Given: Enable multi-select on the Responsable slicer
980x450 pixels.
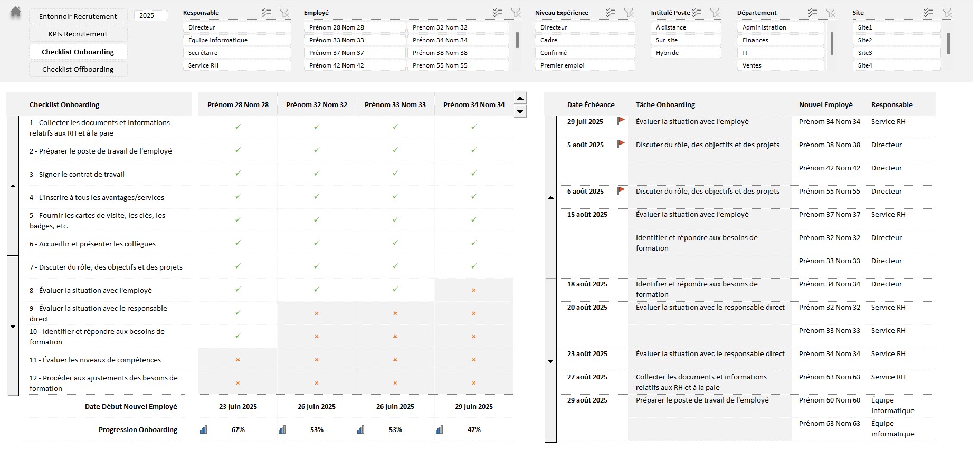Looking at the screenshot, I should (267, 13).
